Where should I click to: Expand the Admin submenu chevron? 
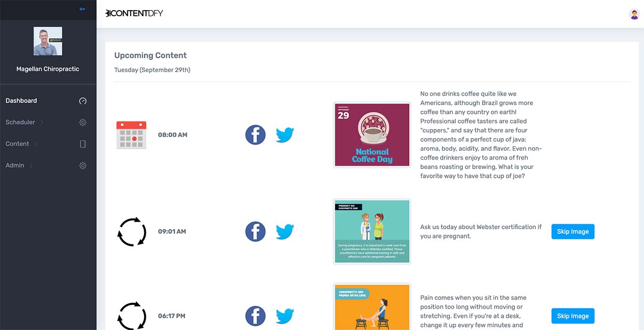point(31,166)
